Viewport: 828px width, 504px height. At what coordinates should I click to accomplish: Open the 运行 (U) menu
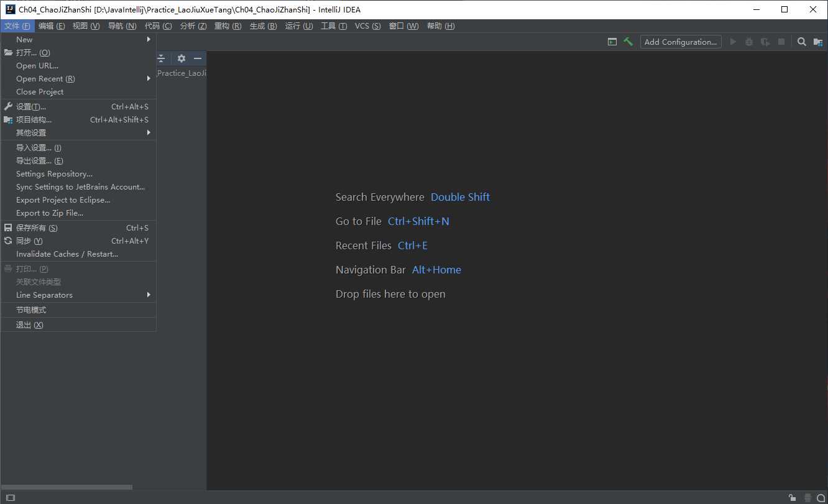click(299, 25)
